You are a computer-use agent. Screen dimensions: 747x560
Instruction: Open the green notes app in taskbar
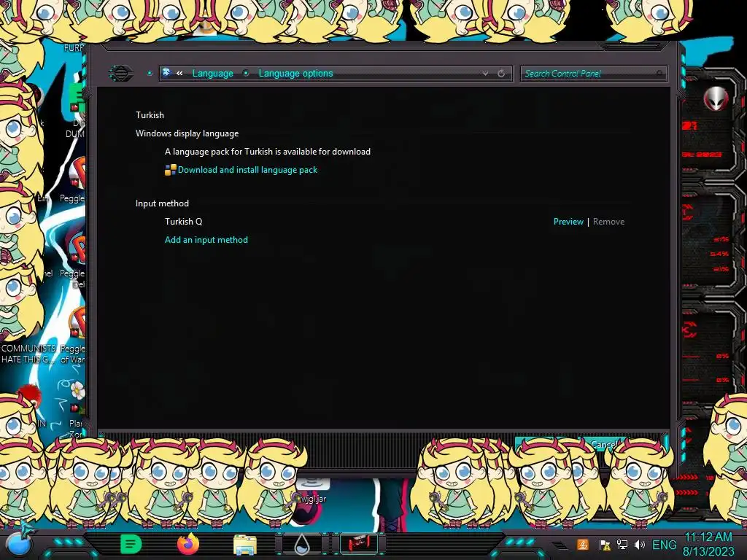point(131,544)
